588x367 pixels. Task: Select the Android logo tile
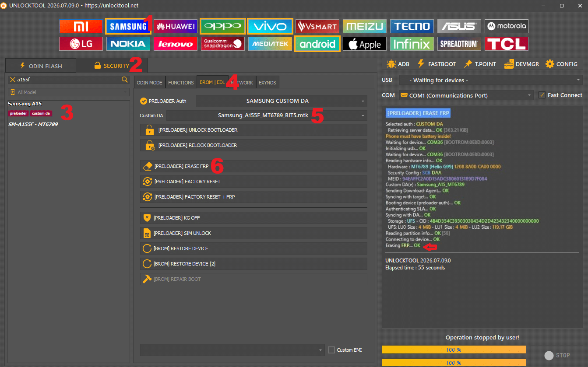(317, 44)
